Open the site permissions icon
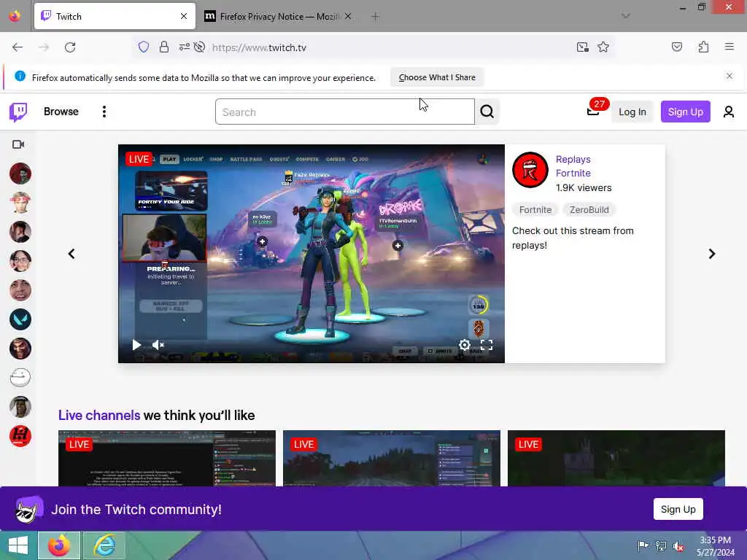Image resolution: width=747 pixels, height=560 pixels. tap(184, 47)
